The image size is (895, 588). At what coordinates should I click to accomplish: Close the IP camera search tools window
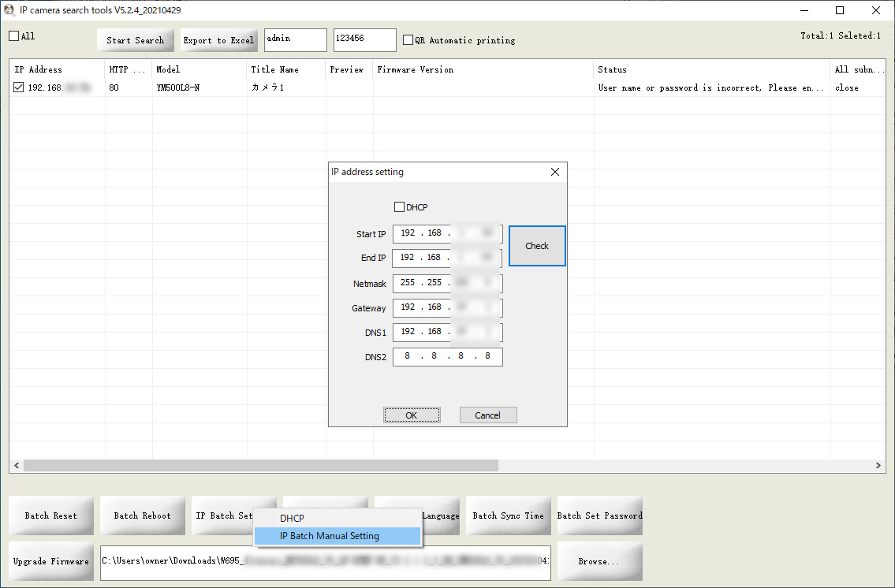(875, 10)
